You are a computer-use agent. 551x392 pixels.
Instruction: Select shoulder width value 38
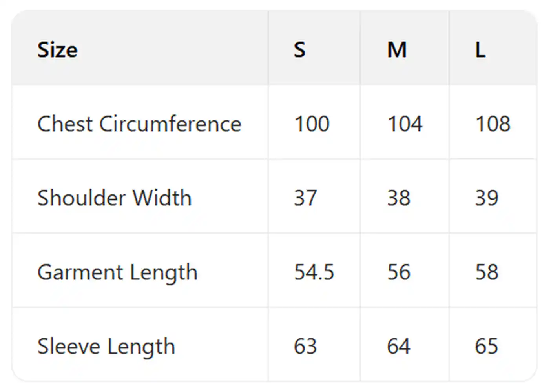coord(399,198)
